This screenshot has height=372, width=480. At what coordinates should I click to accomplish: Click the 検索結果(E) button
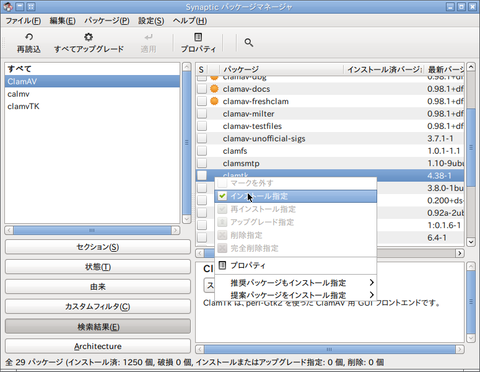click(x=98, y=327)
